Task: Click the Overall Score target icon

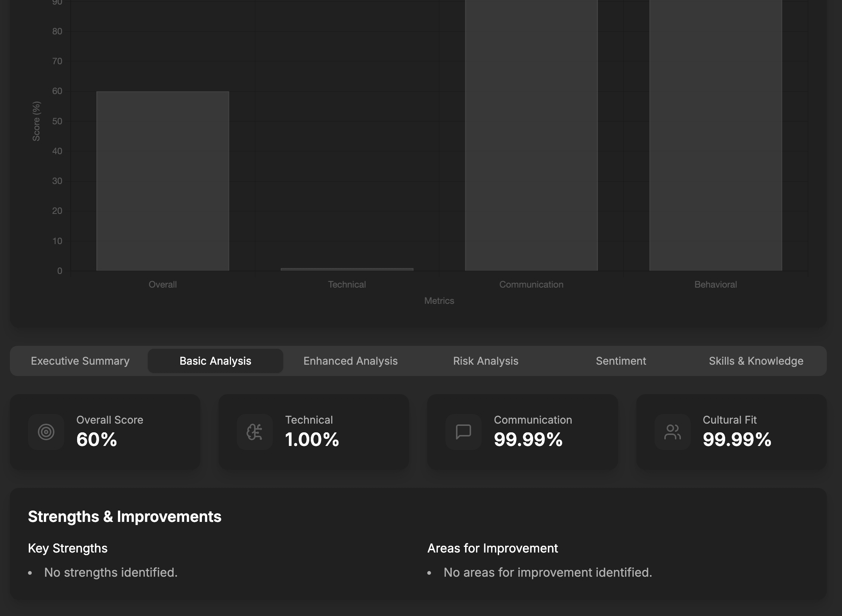Action: [46, 432]
